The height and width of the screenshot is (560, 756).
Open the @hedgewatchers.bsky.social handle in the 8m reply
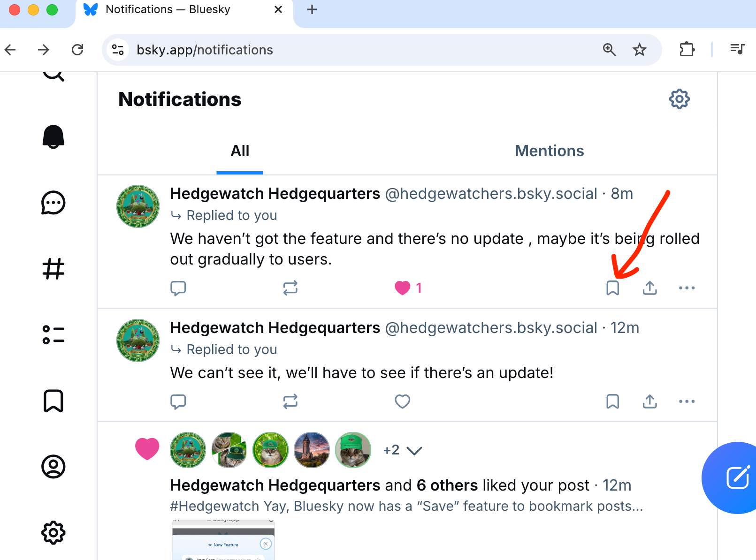tap(491, 194)
